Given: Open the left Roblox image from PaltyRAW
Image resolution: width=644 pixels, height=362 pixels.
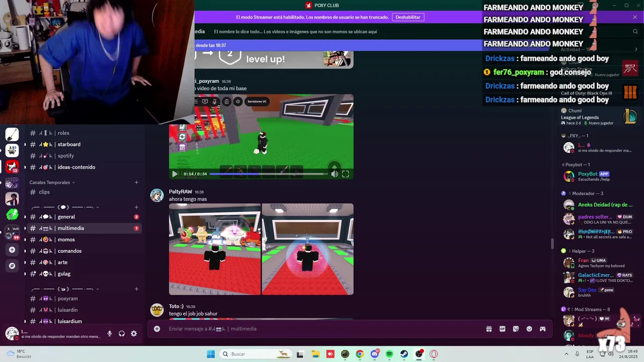Looking at the screenshot, I should pyautogui.click(x=215, y=249).
